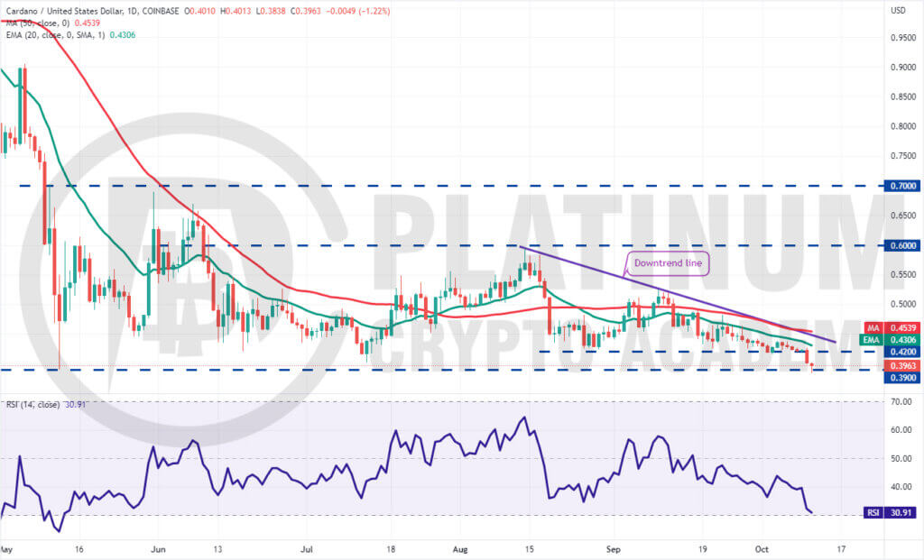Click the 40.00 RSI axis value
This screenshot has width=924, height=560.
coord(901,487)
